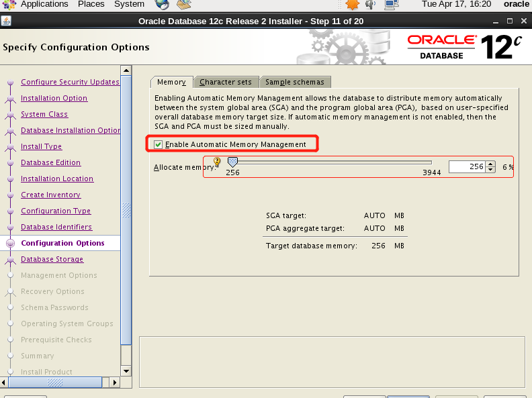The image size is (532, 398).
Task: Go to Database Edition step
Action: [51, 162]
